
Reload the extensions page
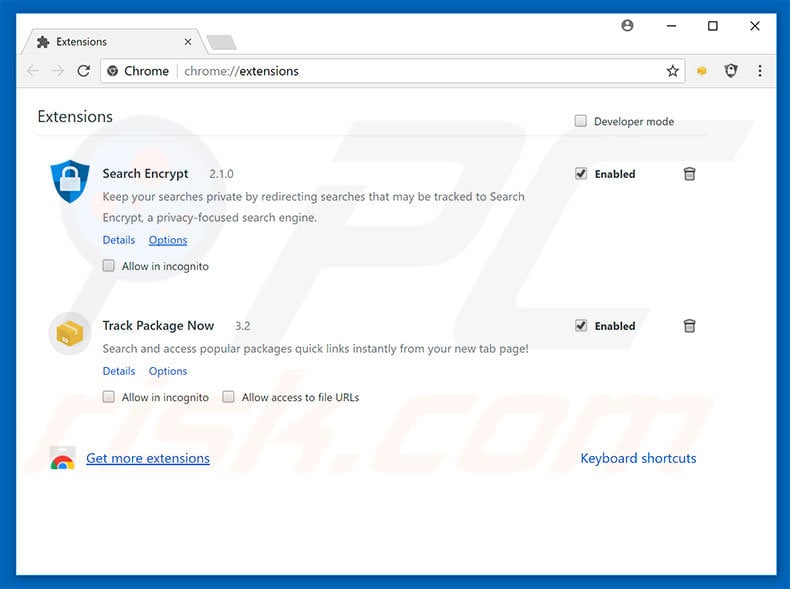[84, 71]
